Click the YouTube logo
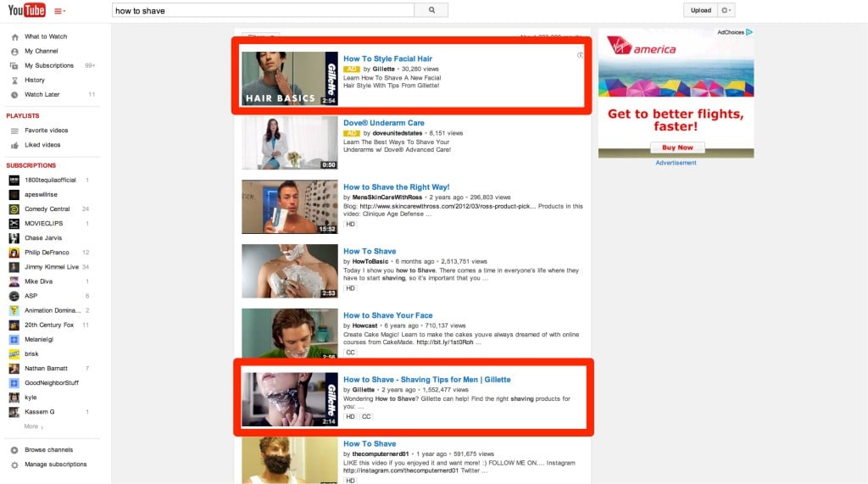The height and width of the screenshot is (484, 868). (x=26, y=10)
